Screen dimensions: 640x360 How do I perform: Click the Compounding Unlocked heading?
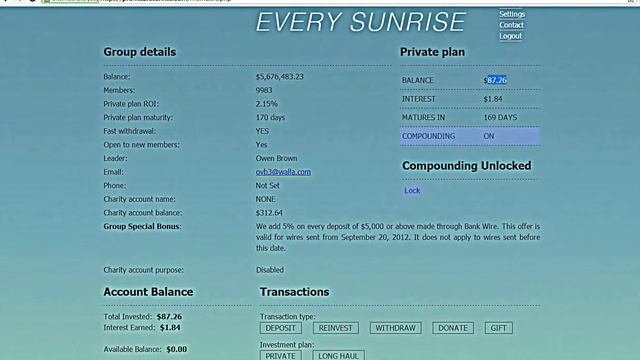pos(467,166)
